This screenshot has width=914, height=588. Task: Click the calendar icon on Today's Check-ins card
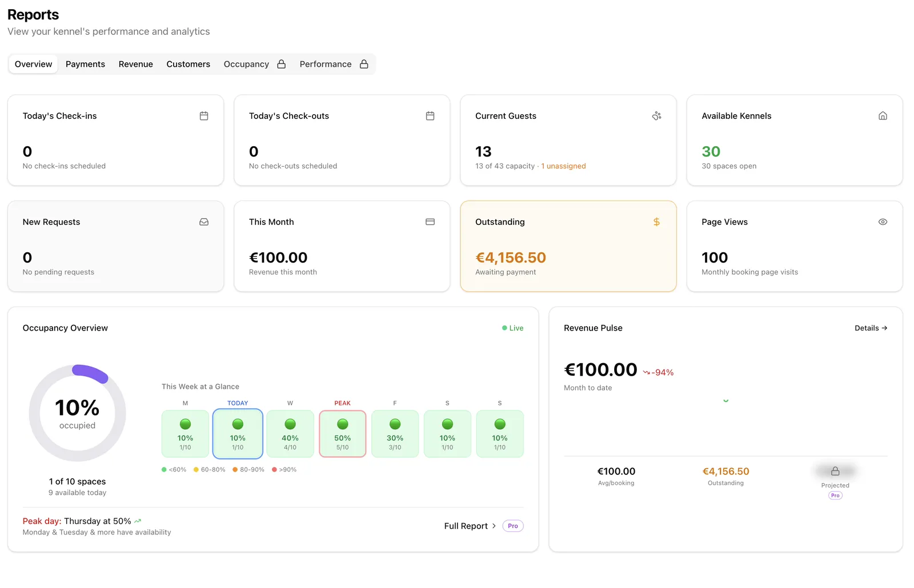click(204, 115)
